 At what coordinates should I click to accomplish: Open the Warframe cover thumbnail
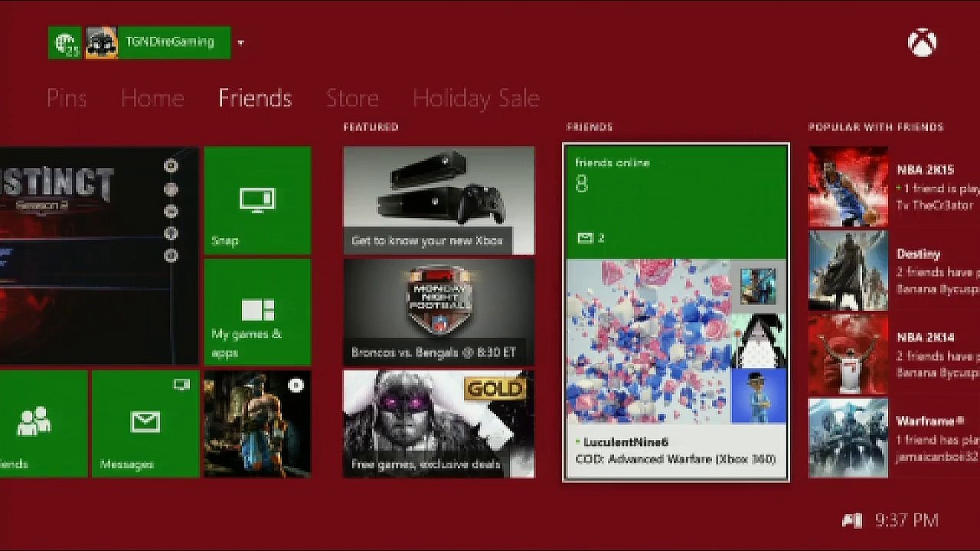(848, 438)
